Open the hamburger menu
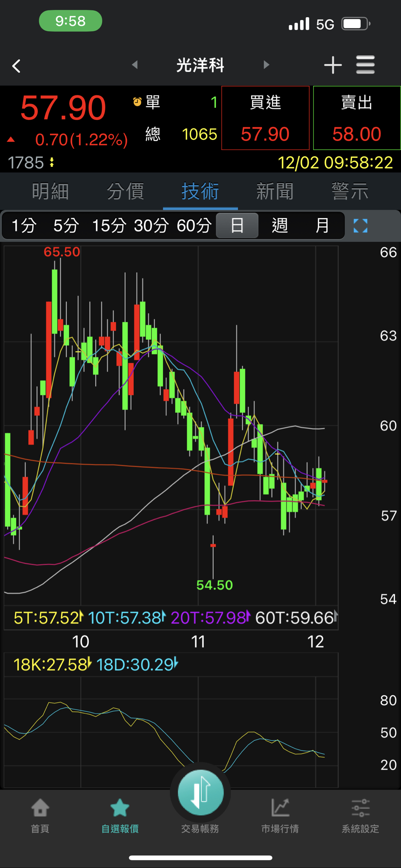Image resolution: width=401 pixels, height=868 pixels. click(365, 65)
